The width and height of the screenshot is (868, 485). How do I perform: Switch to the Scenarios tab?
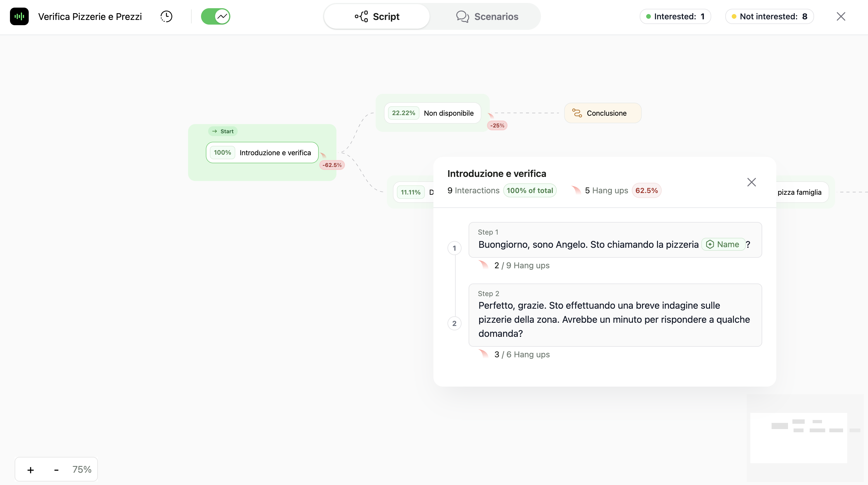point(487,16)
